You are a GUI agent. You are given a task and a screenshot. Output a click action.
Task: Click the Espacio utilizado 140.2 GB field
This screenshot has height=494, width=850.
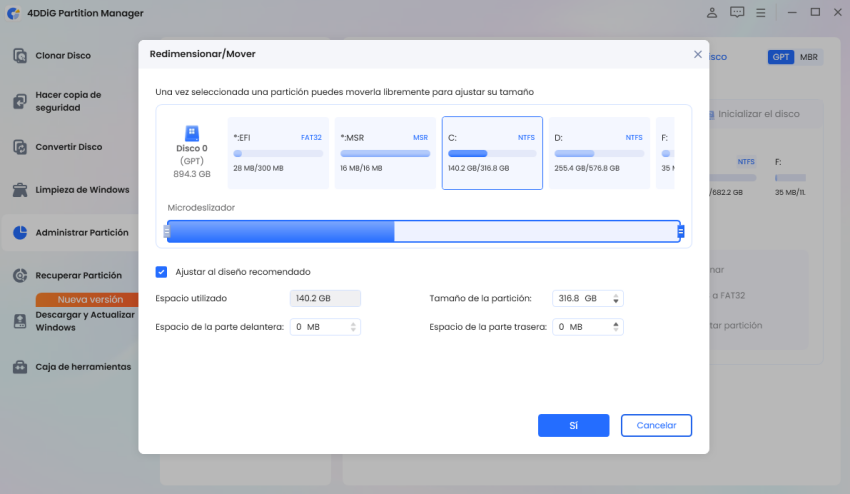pyautogui.click(x=325, y=298)
